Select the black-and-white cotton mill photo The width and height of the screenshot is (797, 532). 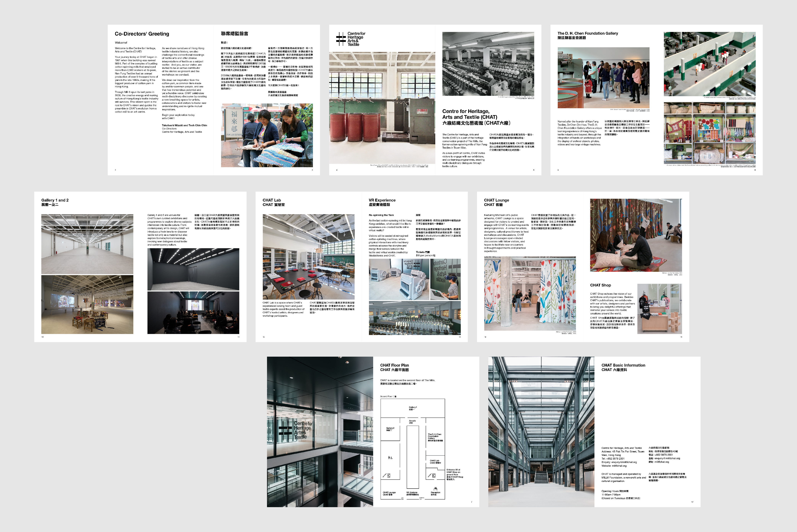click(x=488, y=64)
